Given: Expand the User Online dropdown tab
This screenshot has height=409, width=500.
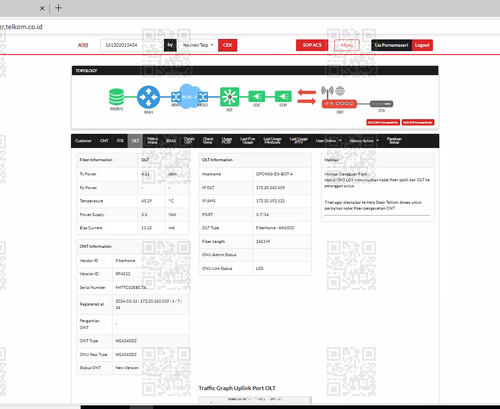Looking at the screenshot, I should click(328, 141).
